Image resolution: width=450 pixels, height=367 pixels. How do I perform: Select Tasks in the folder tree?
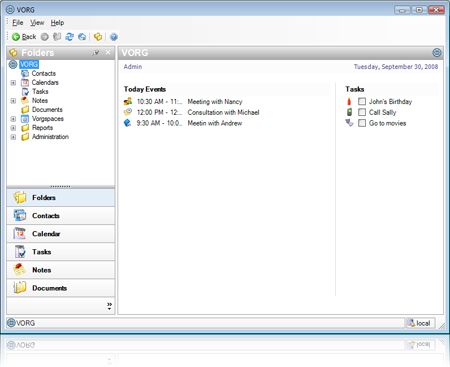coord(40,91)
